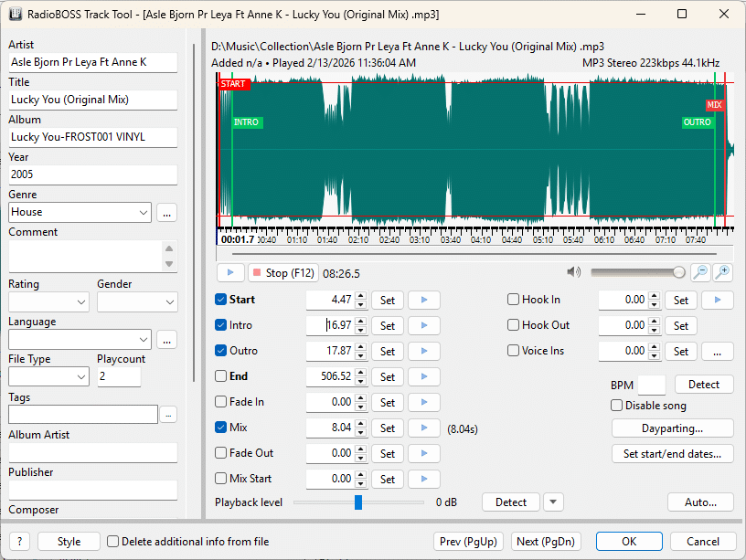The width and height of the screenshot is (746, 560).
Task: Preview the Fade In position
Action: [424, 402]
